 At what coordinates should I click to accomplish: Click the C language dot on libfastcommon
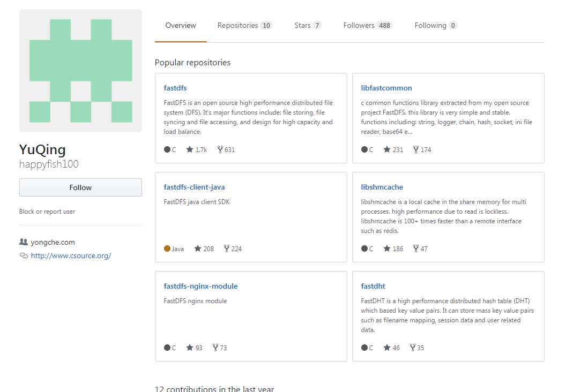pyautogui.click(x=364, y=149)
